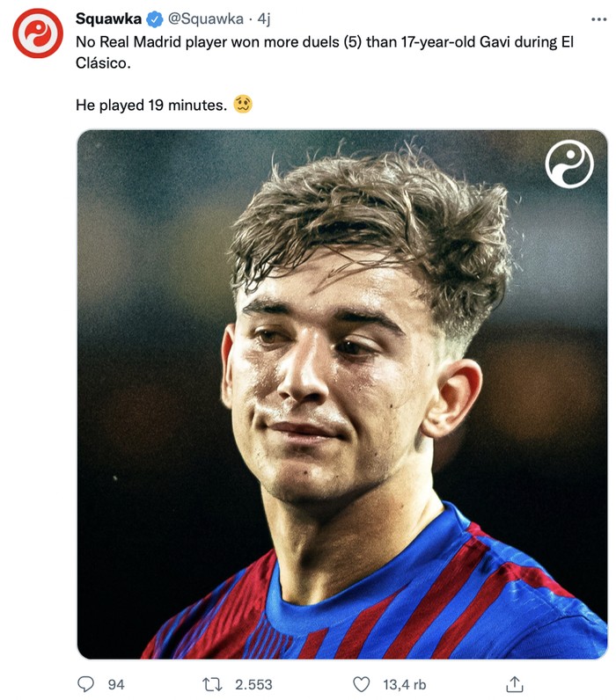Open the Squawka display name link
The height and width of the screenshot is (700, 616).
pyautogui.click(x=109, y=19)
